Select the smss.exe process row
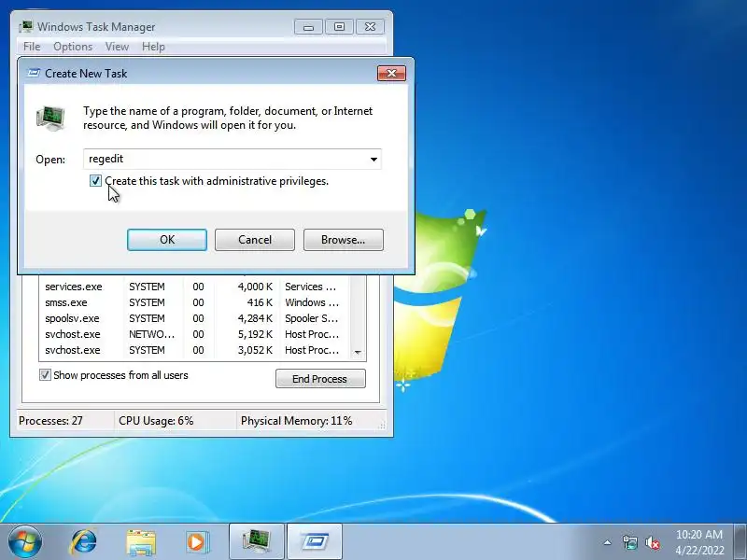Screen dimensions: 747x560 [194, 302]
